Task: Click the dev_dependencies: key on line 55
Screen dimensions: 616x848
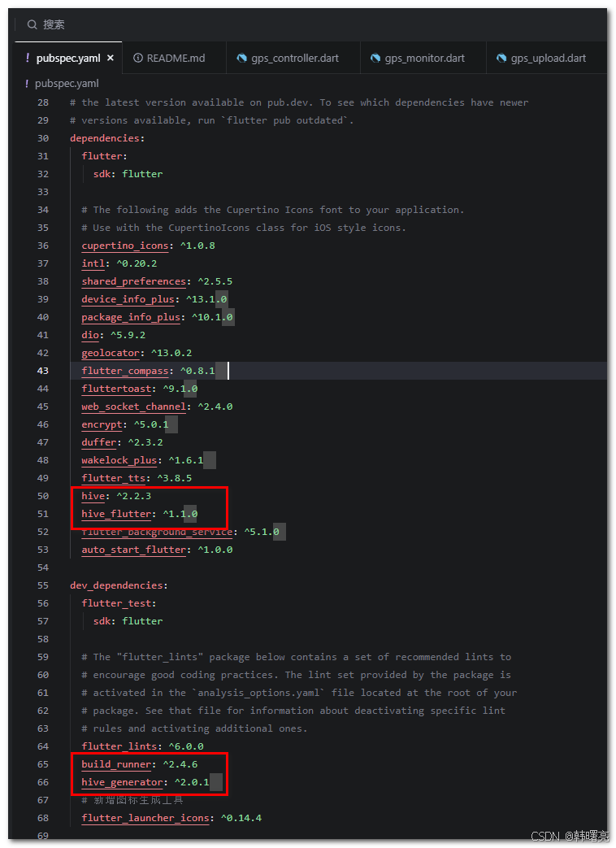Action: 119,585
